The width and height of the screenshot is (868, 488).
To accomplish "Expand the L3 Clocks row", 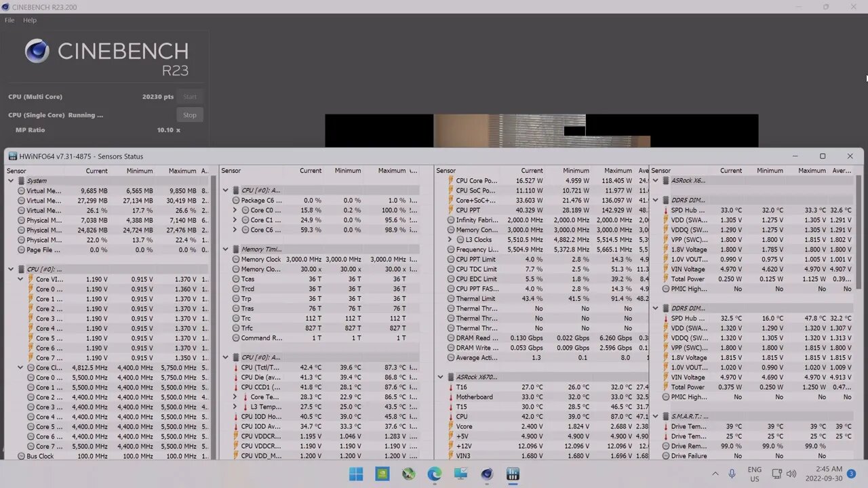I will 450,240.
